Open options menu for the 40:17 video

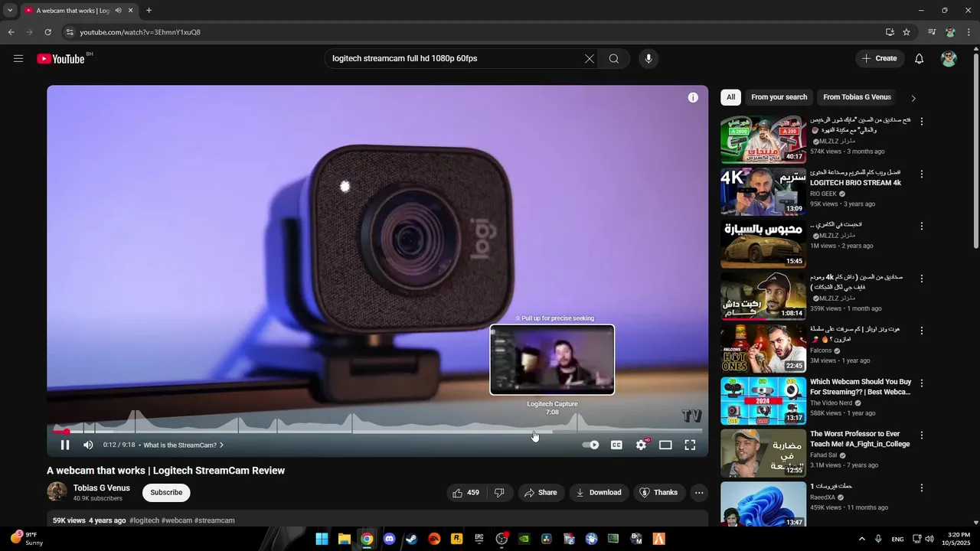(x=922, y=122)
